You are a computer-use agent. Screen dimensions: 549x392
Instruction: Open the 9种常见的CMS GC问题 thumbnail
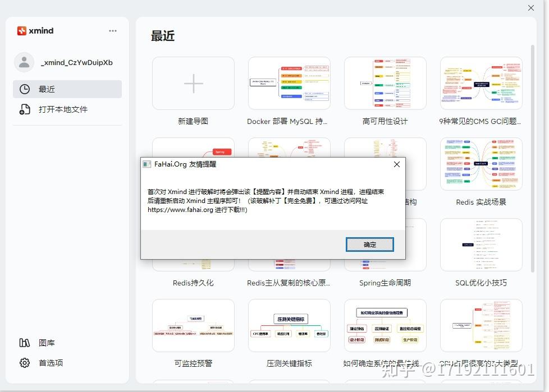click(481, 83)
